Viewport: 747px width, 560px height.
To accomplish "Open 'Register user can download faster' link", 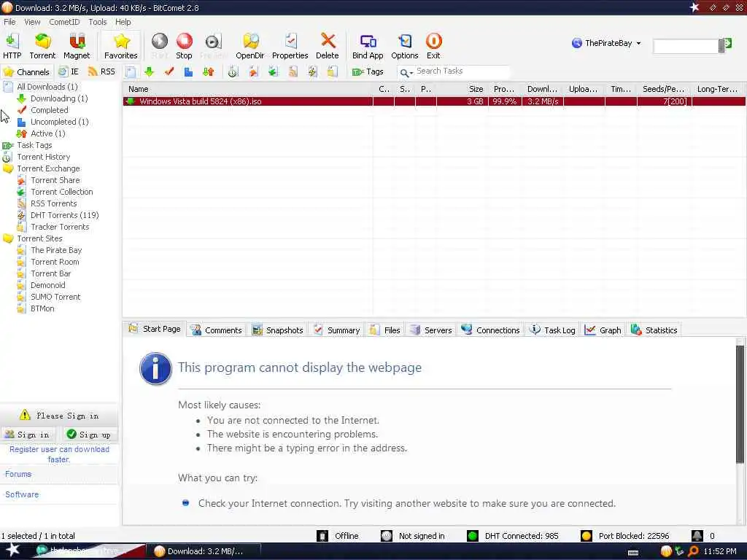I will 59,454.
